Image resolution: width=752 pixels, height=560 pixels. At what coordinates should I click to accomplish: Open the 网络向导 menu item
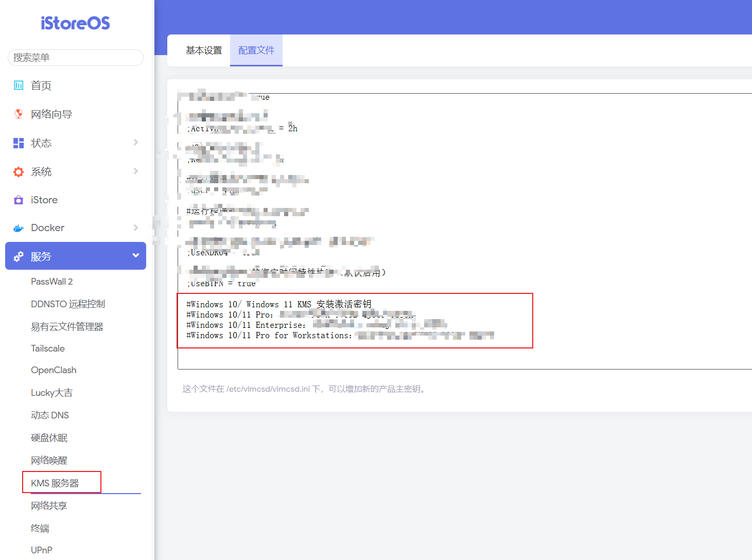click(x=76, y=114)
